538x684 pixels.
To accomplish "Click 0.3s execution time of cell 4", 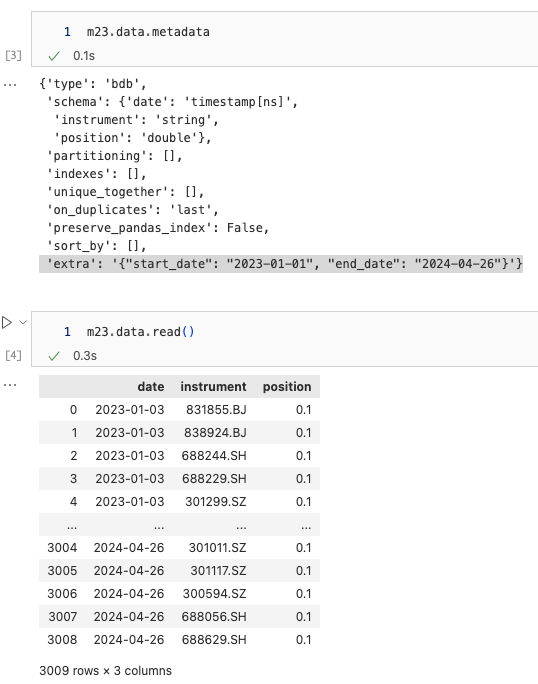I will (85, 356).
